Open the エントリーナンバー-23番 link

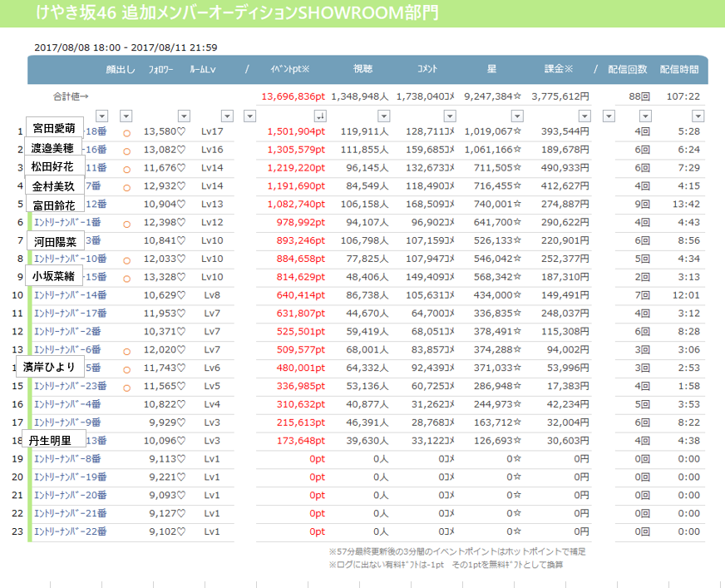point(71,386)
